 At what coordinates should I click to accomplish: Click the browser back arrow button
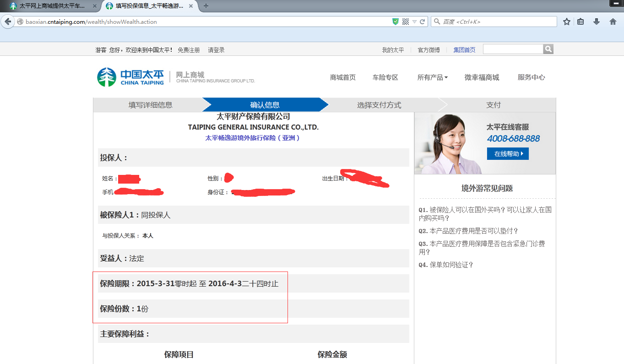(x=8, y=22)
